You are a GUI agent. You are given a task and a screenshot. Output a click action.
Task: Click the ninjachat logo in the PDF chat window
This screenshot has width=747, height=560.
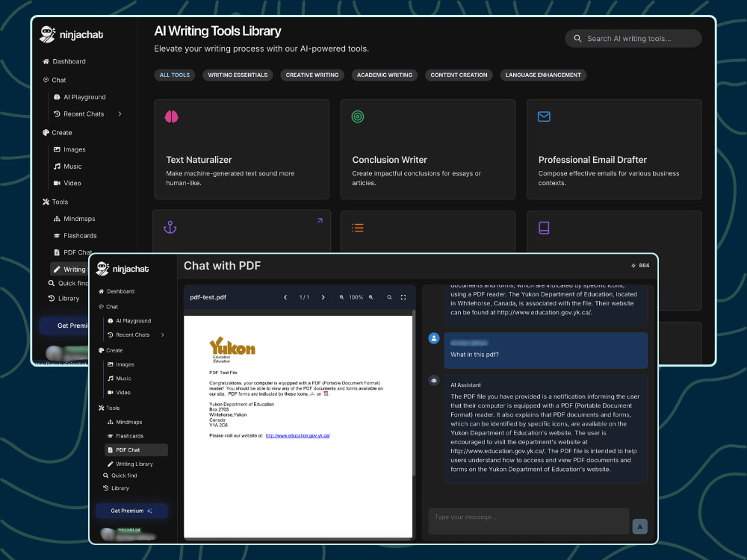(x=123, y=269)
